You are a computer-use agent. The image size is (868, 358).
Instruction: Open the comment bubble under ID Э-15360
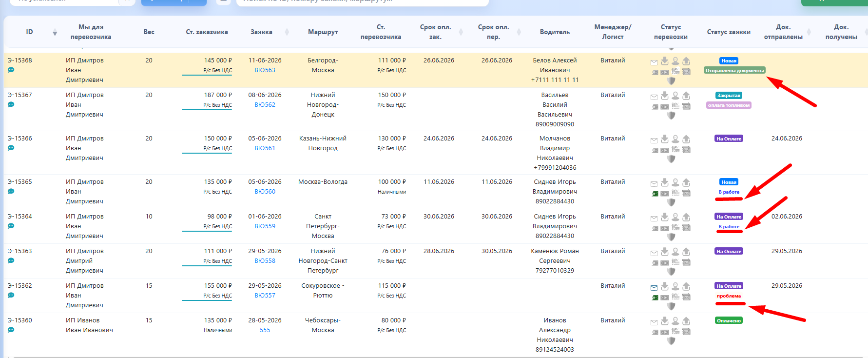point(11,330)
